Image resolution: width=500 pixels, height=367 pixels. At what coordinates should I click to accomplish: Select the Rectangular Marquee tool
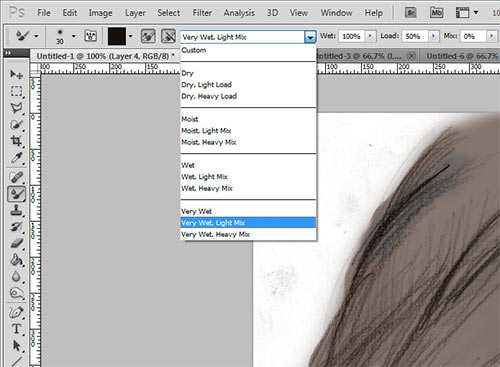pyautogui.click(x=16, y=91)
